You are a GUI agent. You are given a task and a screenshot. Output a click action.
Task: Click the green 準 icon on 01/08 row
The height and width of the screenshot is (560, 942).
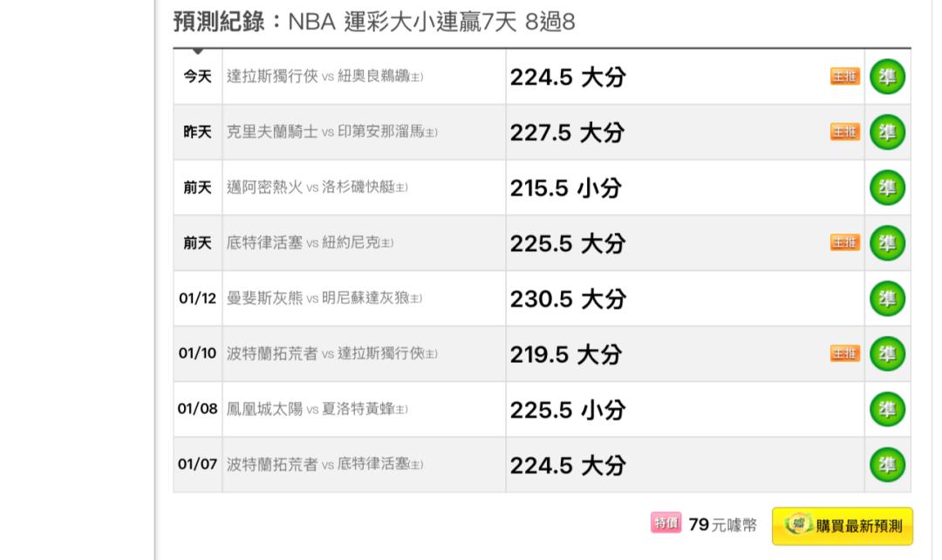tap(887, 409)
